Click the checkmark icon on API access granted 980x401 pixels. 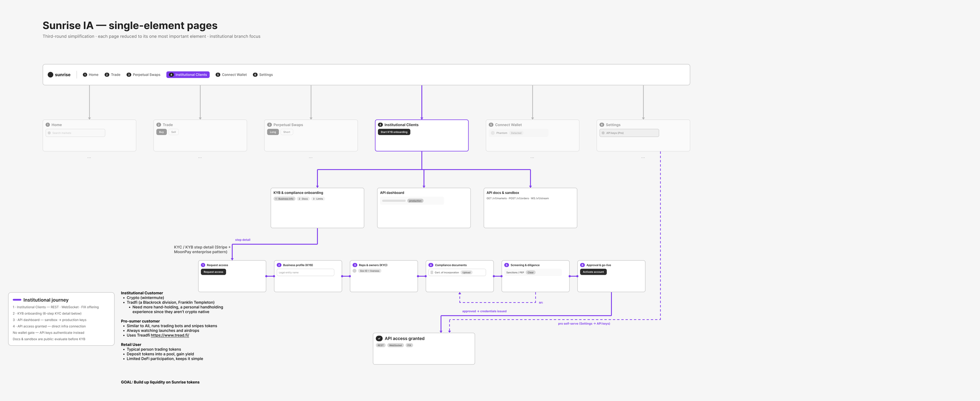pos(379,338)
